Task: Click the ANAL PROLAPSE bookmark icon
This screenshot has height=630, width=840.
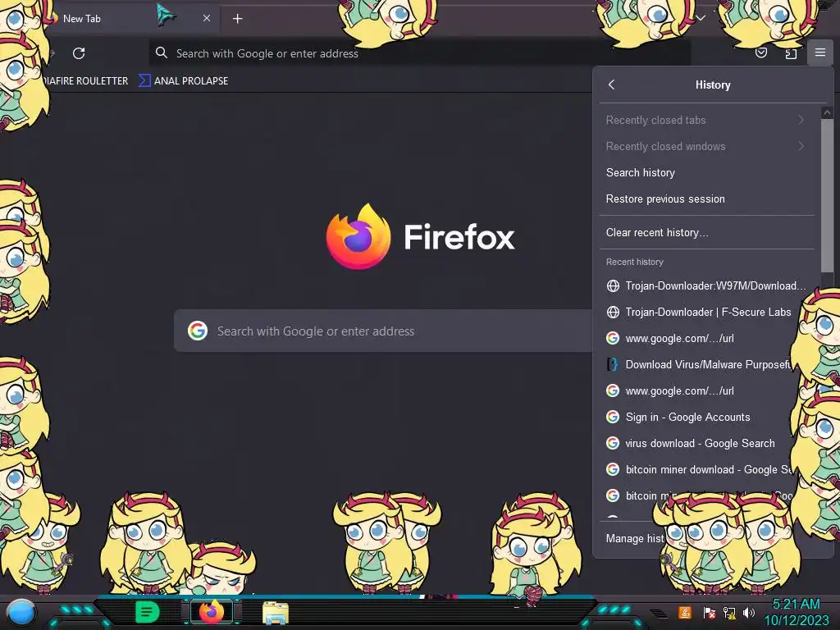Action: (x=144, y=81)
